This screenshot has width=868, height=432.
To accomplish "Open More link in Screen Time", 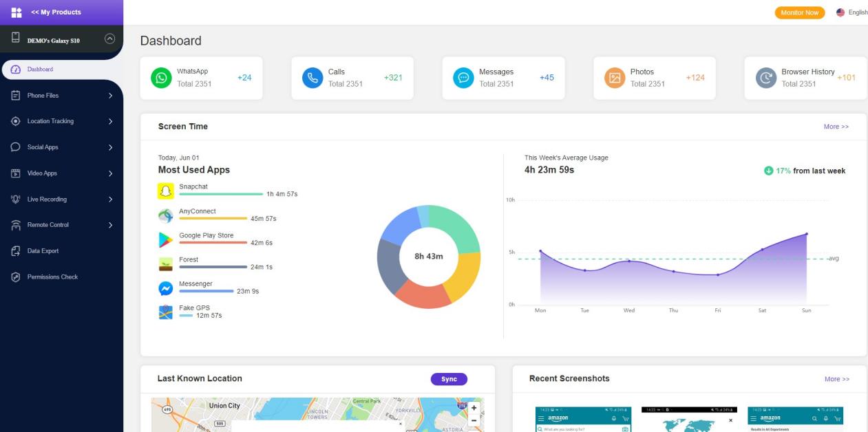I will 836,127.
